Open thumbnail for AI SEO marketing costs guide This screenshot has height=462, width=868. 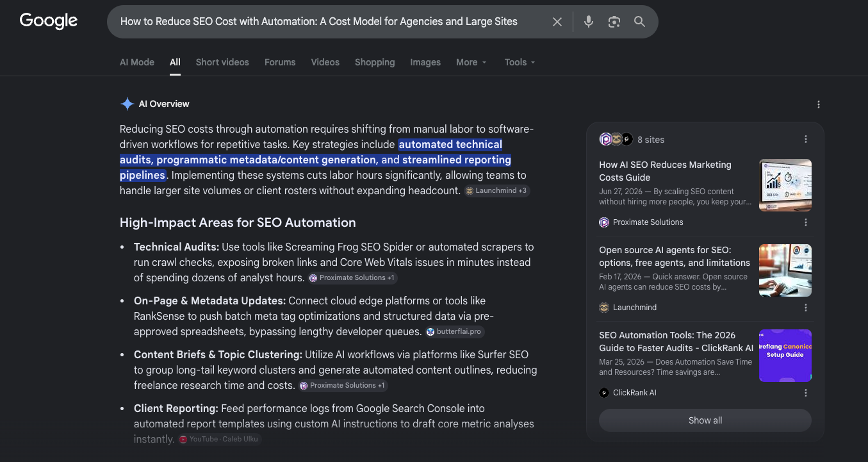click(785, 185)
